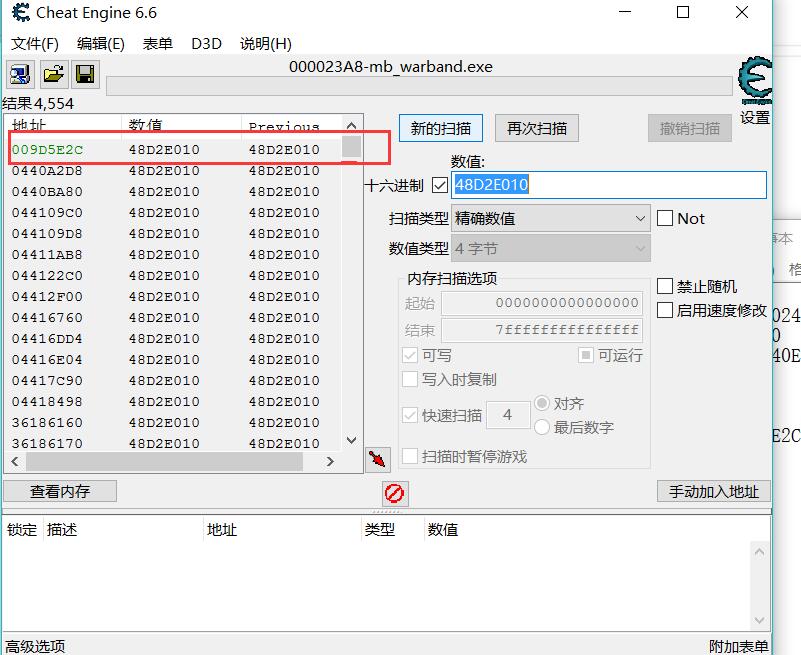The image size is (801, 655).
Task: Click the 再次扫描 button
Action: pos(537,128)
